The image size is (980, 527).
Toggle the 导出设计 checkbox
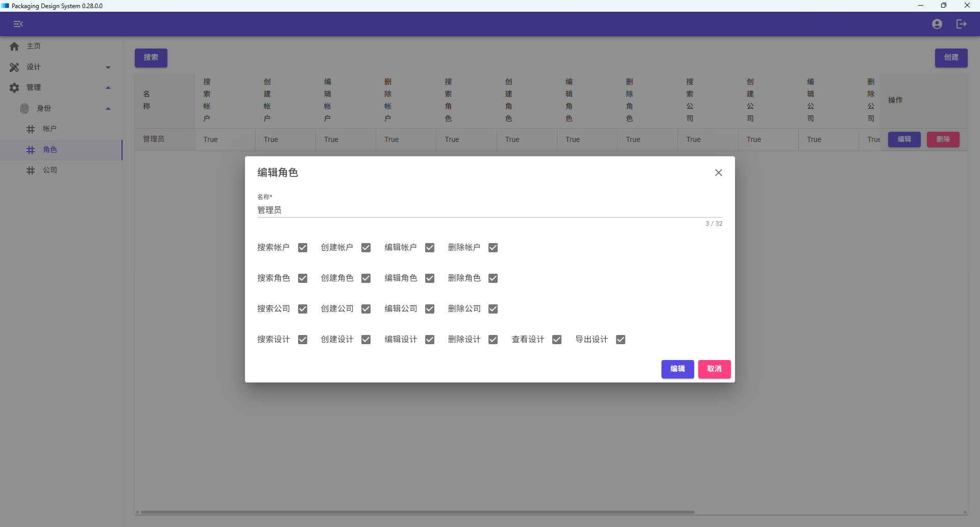pyautogui.click(x=621, y=340)
